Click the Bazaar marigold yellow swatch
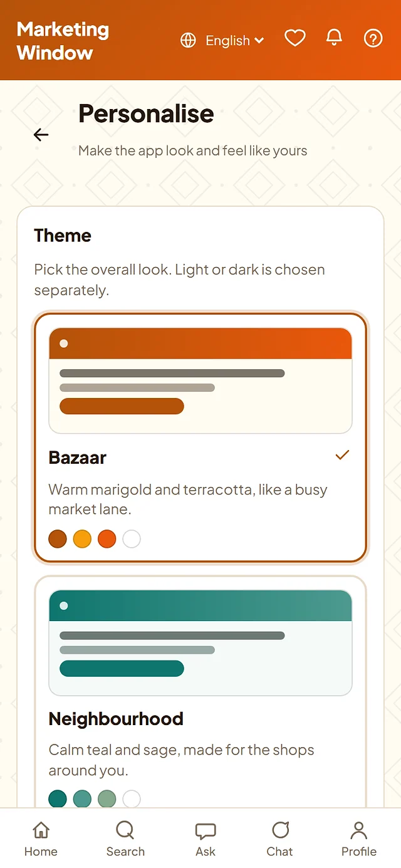 (82, 539)
